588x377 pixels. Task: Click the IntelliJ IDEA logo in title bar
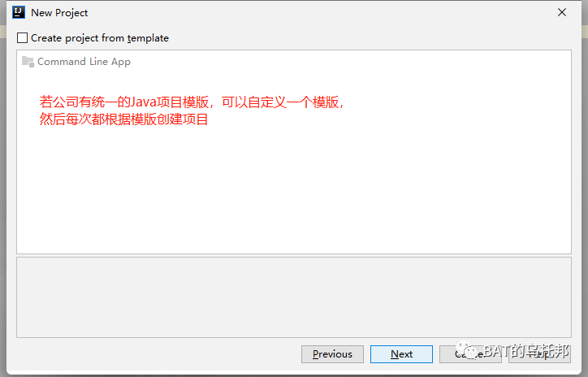point(19,12)
